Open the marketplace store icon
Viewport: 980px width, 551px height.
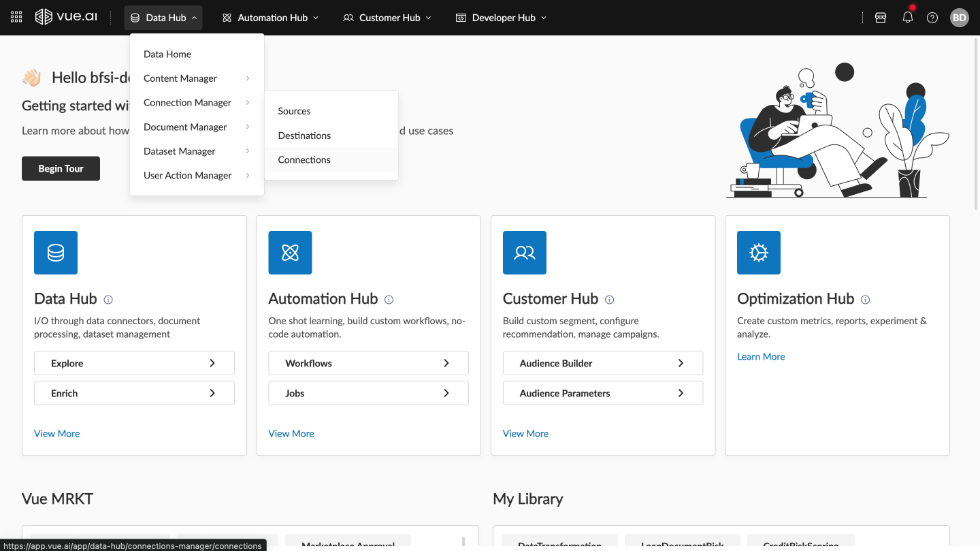(881, 18)
